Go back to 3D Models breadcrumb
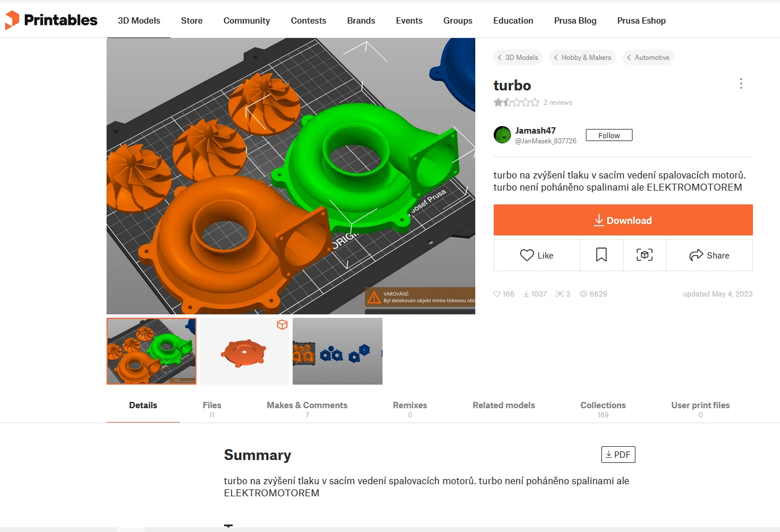Viewport: 780px width, 532px height. tap(518, 58)
